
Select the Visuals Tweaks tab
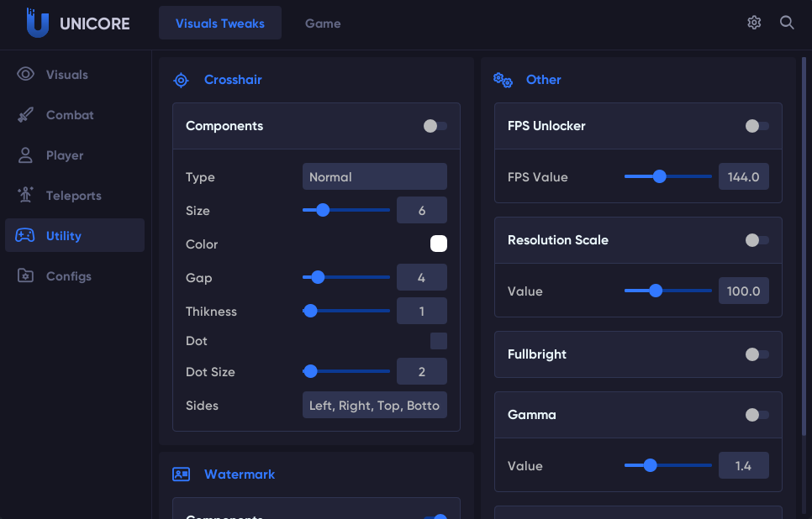[220, 24]
